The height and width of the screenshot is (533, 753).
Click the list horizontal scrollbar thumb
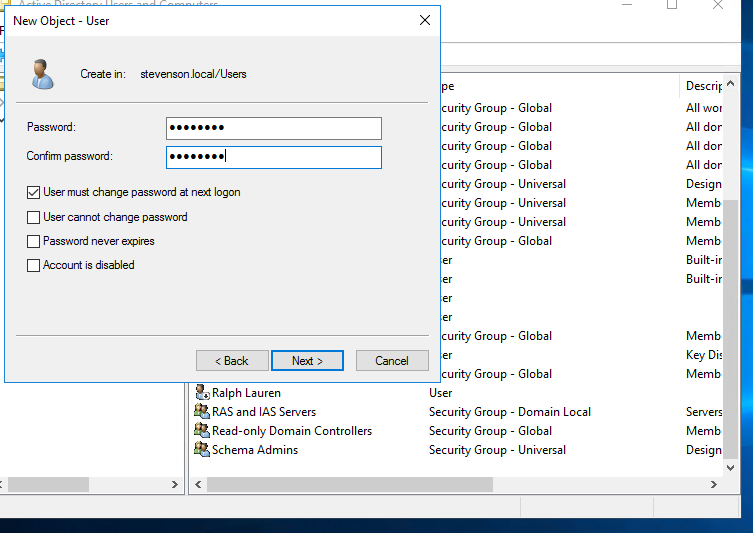click(350, 485)
